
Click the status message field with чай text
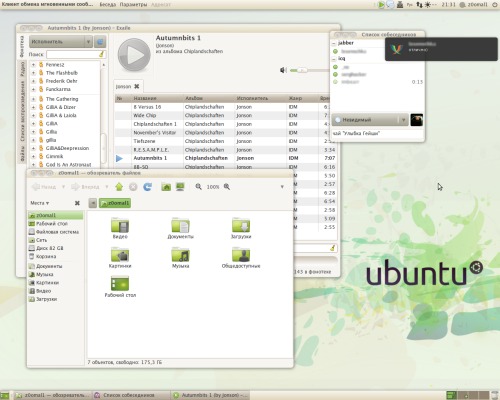(377, 133)
